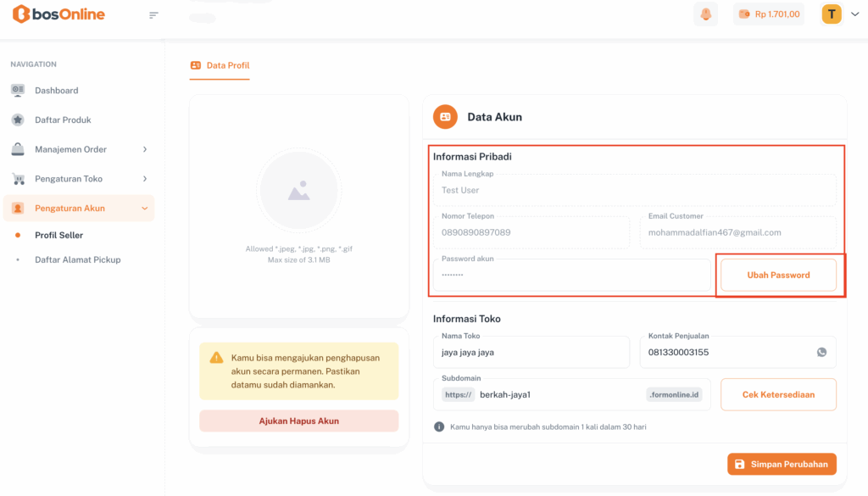Click the WhatsApp icon in Kontak Penjualan
The image size is (868, 496).
coord(821,352)
